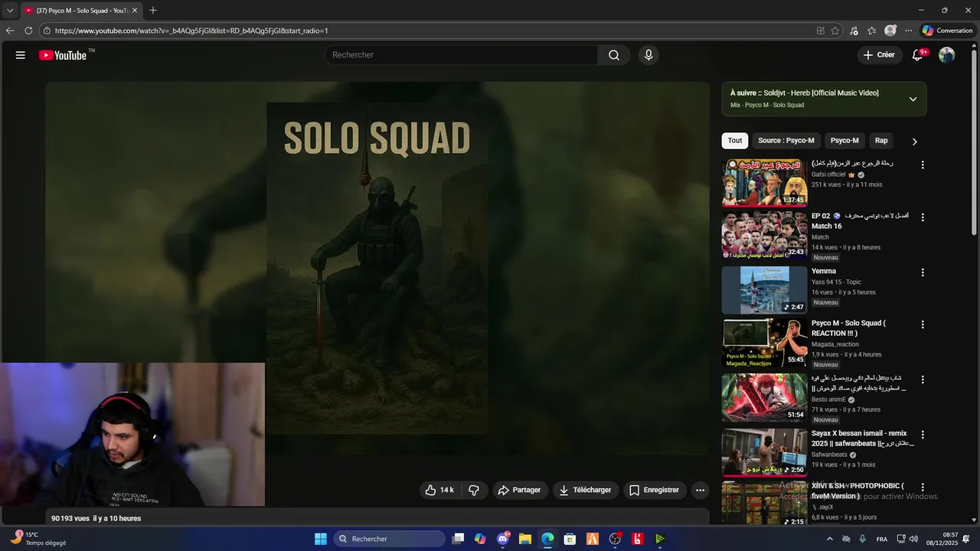Open options for Sayax X bessan ismail remix
Image resolution: width=980 pixels, height=551 pixels.
923,435
